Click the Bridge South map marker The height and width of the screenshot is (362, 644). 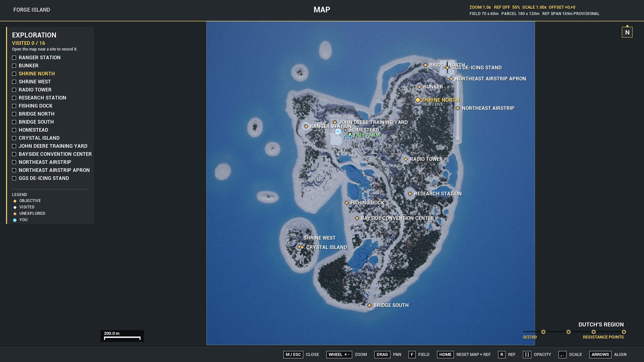pyautogui.click(x=370, y=305)
